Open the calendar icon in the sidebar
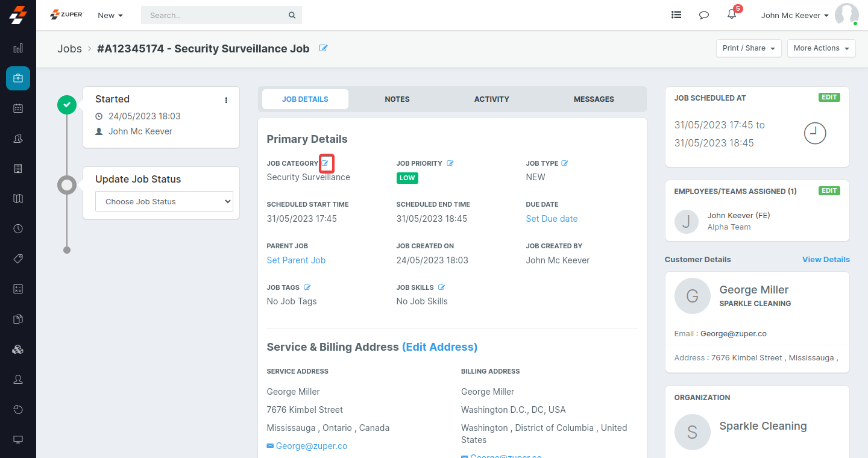The image size is (868, 458). click(x=17, y=108)
